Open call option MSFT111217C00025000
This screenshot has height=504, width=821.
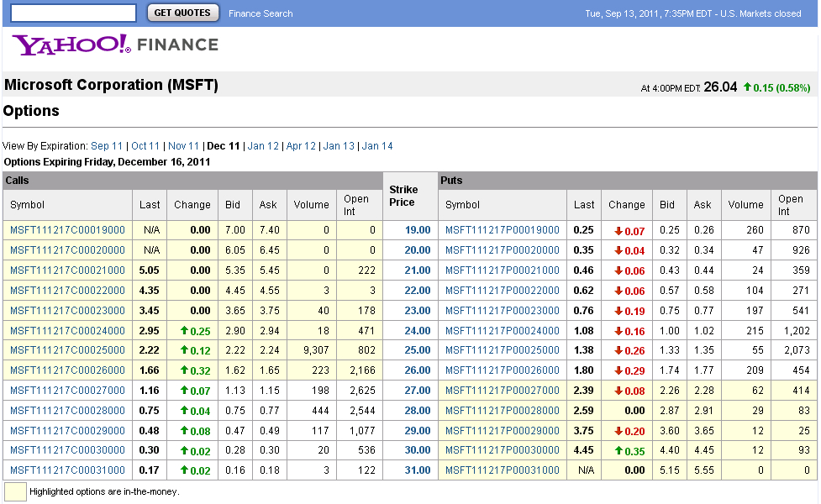67,350
